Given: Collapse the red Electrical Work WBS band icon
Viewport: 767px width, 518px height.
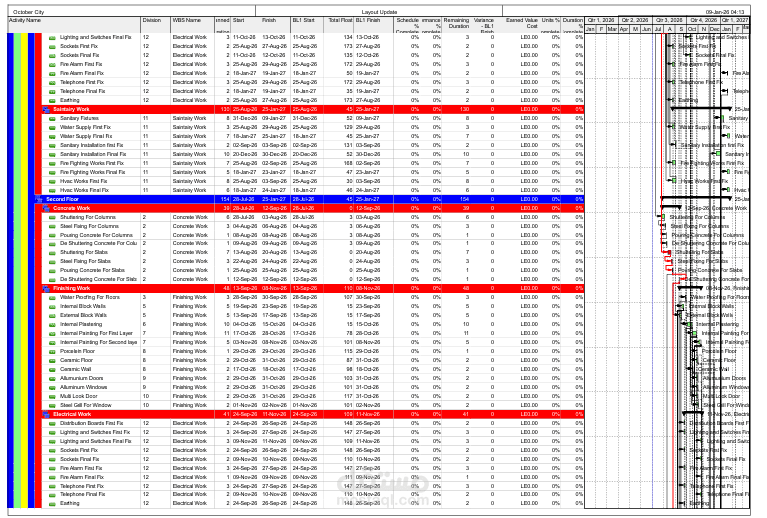Looking at the screenshot, I should click(x=46, y=414).
